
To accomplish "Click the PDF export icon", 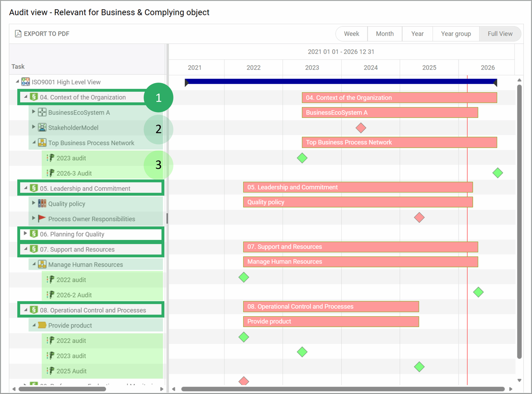I will point(18,34).
